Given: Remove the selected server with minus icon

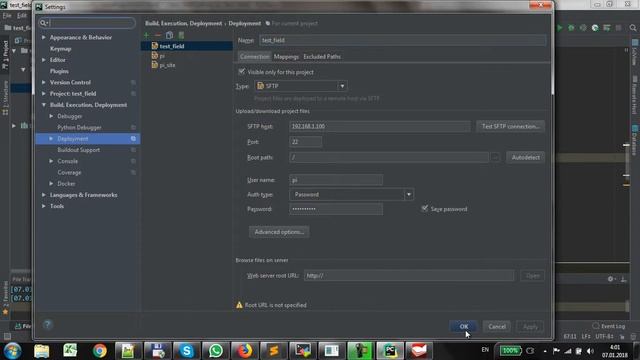Looking at the screenshot, I should coord(158,36).
